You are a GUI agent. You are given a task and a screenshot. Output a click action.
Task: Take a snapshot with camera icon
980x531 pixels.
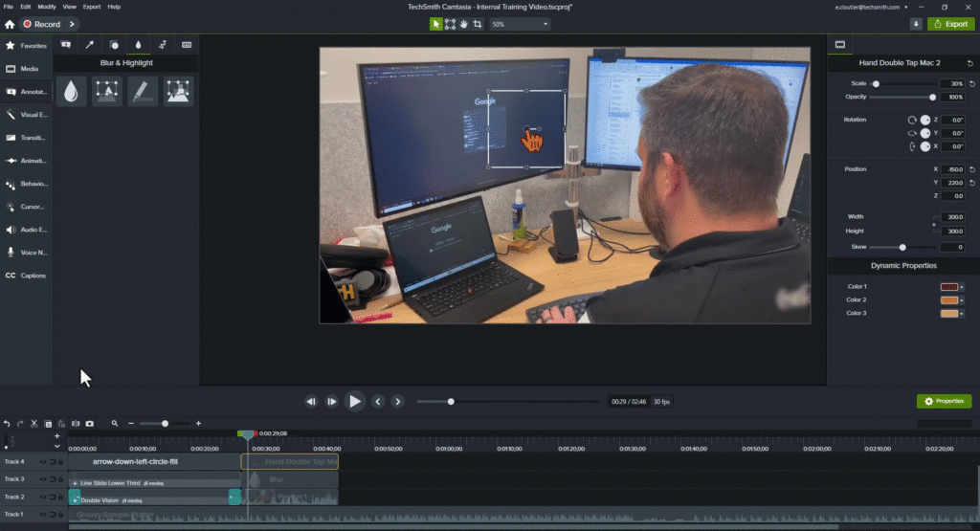coord(89,424)
